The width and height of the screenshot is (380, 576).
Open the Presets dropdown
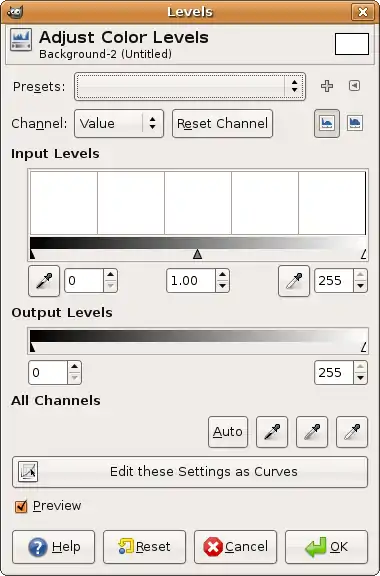tap(190, 87)
